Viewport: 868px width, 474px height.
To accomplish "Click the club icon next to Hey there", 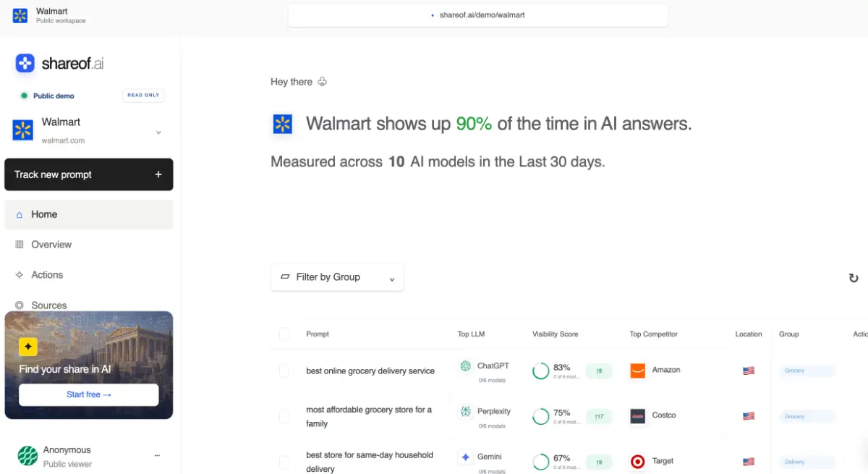I will point(323,82).
